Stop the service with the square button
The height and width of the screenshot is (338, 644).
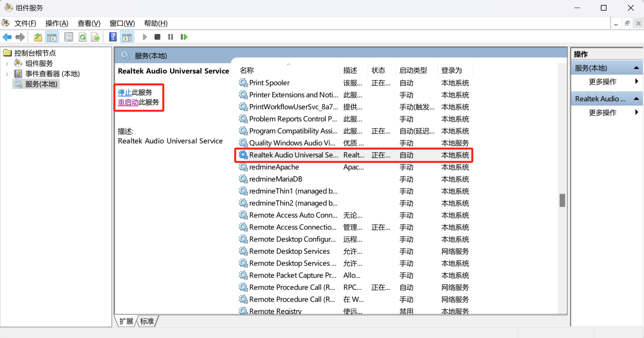click(157, 37)
